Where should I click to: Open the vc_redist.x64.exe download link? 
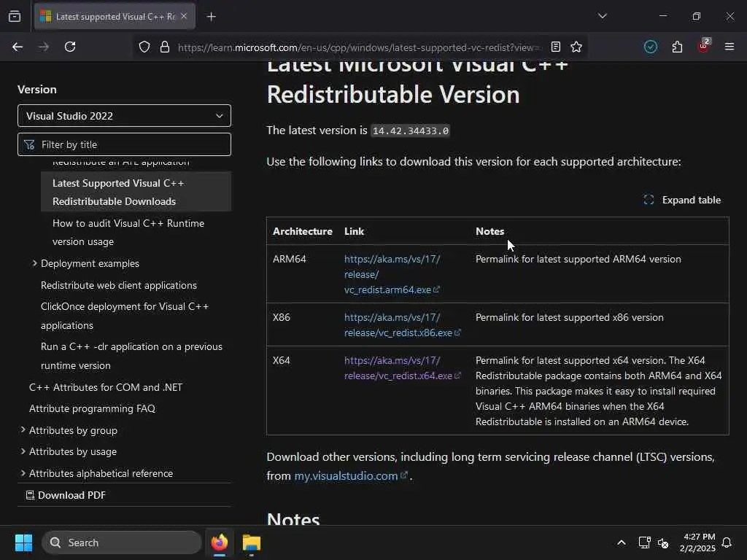point(403,368)
